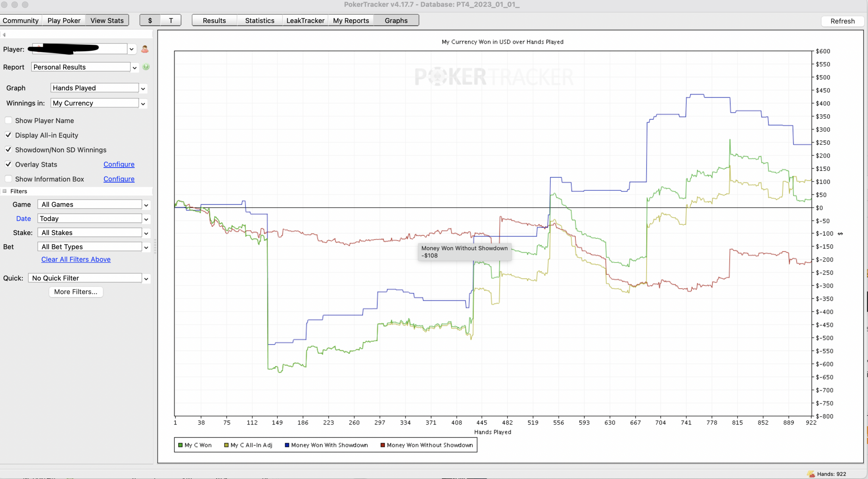Click the green report help icon
This screenshot has width=868, height=479.
pyautogui.click(x=146, y=67)
